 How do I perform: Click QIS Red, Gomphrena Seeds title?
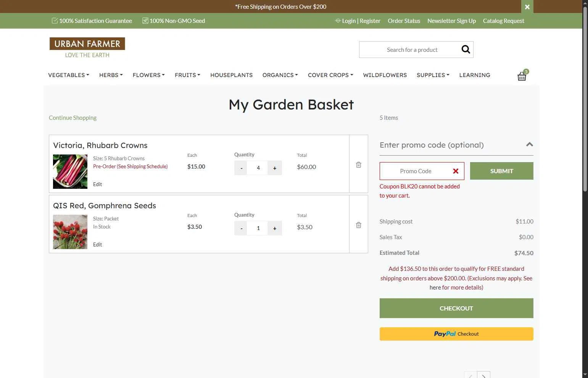(x=105, y=206)
